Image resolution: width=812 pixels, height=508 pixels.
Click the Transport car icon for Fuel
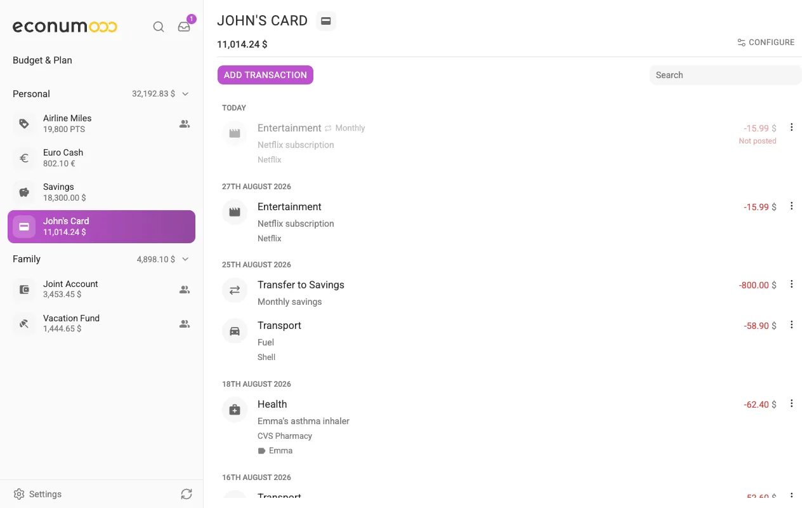click(235, 331)
